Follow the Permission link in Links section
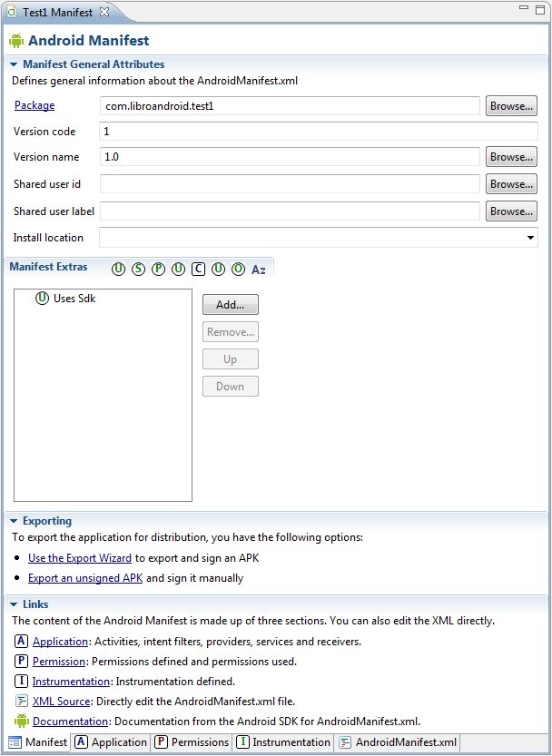Screen dimensions: 552x756 tap(59, 662)
